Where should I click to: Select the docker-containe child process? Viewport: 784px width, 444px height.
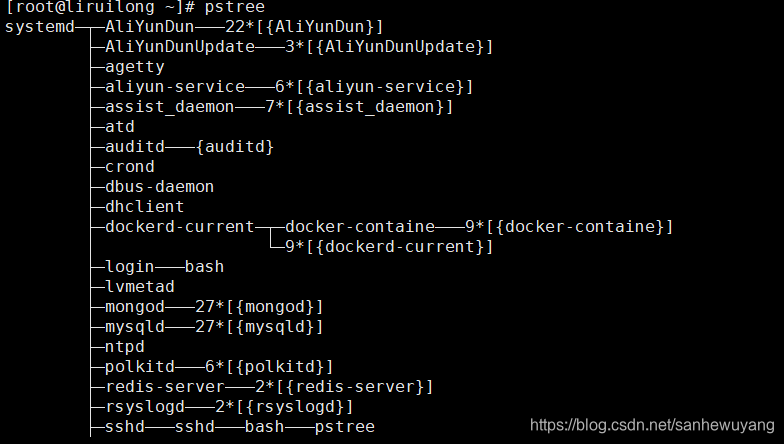click(359, 227)
